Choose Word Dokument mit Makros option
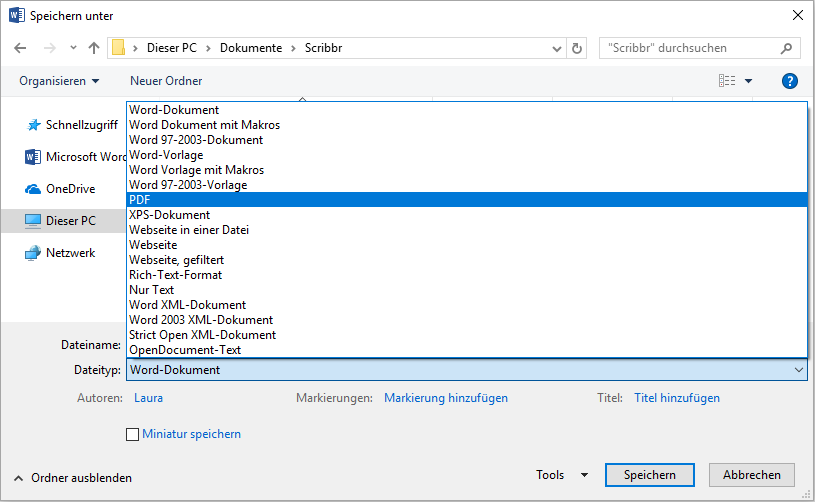This screenshot has height=502, width=815. pos(467,125)
